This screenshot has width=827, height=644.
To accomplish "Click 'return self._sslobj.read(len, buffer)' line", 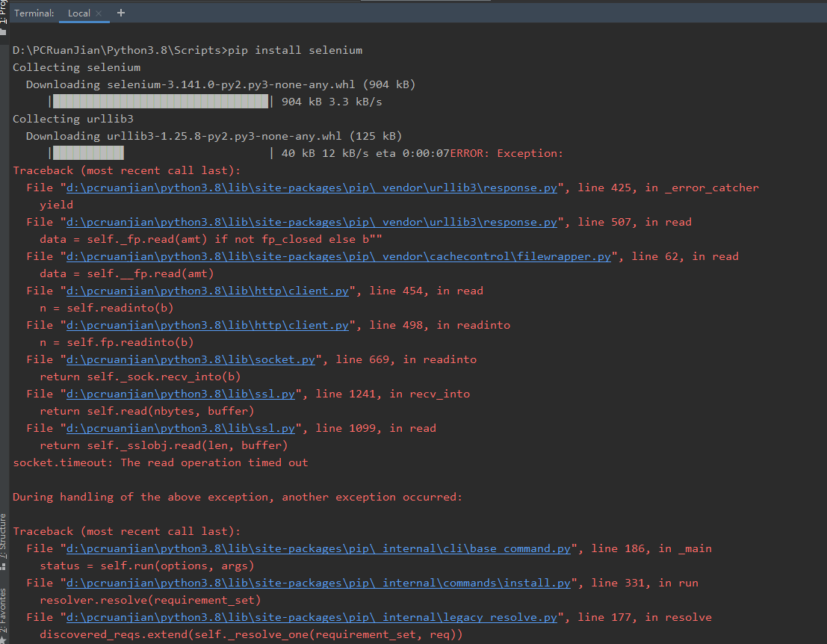I will click(164, 446).
